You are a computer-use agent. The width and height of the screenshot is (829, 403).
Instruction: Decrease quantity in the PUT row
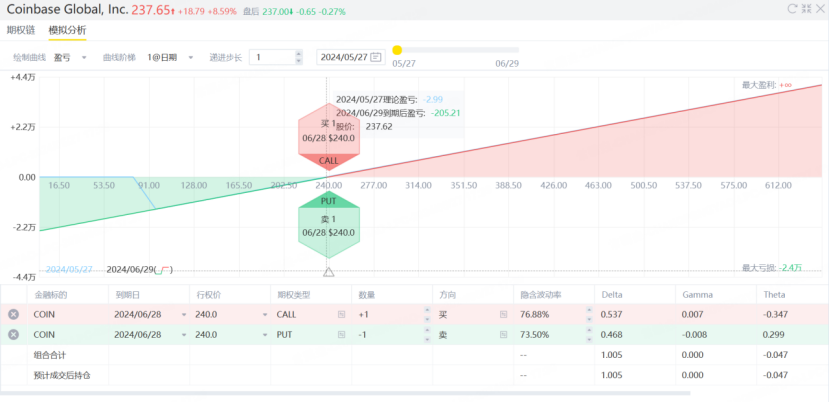(427, 339)
